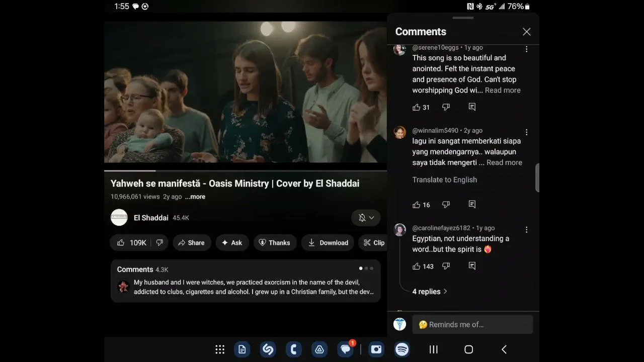Reply to @winnalim5490 comment via reply icon
Viewport: 644px width, 362px height.
click(472, 204)
